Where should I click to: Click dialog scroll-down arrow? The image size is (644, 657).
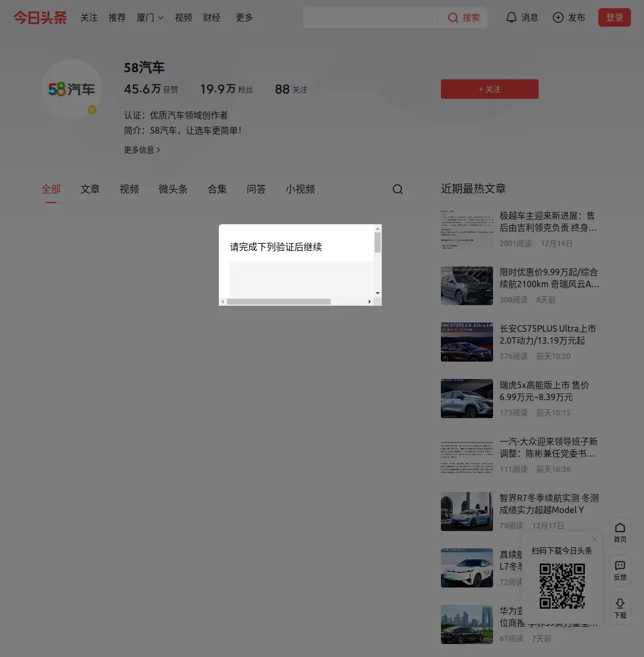click(x=377, y=293)
